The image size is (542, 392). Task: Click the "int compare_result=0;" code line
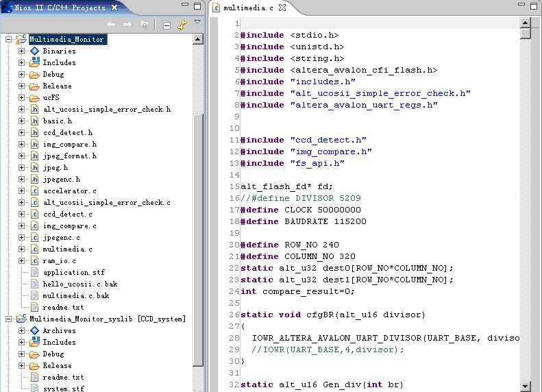coord(297,292)
